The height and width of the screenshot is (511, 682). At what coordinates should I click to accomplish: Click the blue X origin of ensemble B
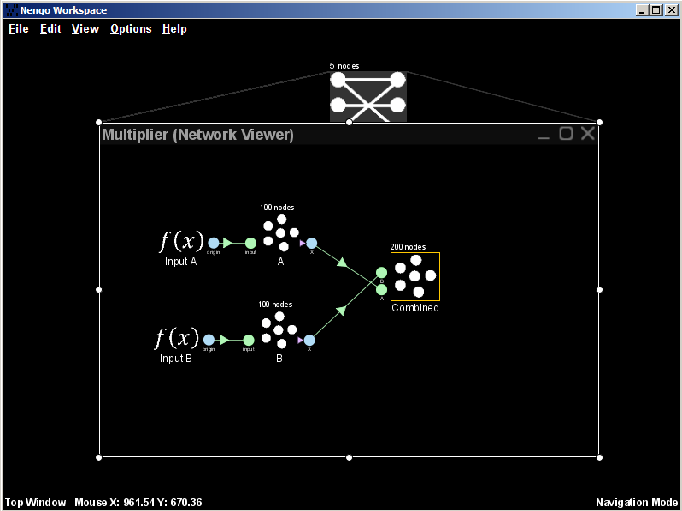(x=309, y=340)
